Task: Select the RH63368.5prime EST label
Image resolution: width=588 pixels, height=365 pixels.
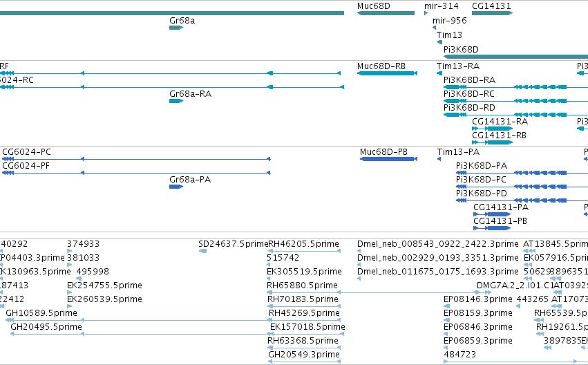Action: pos(303,341)
